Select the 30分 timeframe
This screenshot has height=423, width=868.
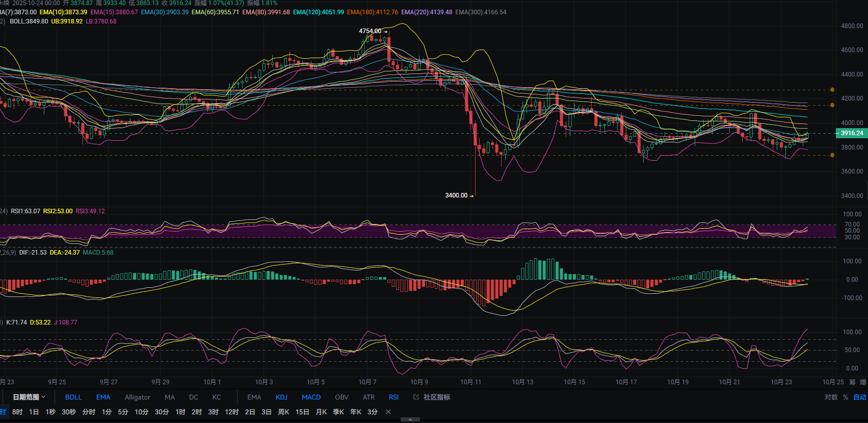(162, 412)
